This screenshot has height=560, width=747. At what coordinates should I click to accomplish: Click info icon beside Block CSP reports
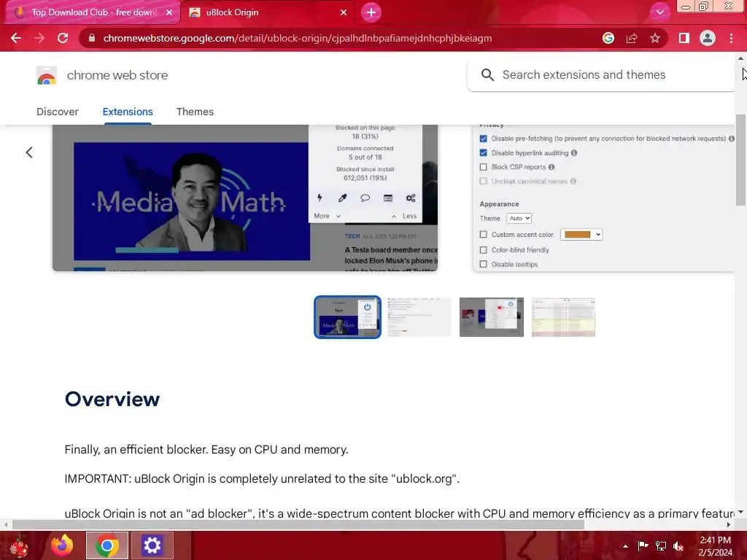coord(551,167)
